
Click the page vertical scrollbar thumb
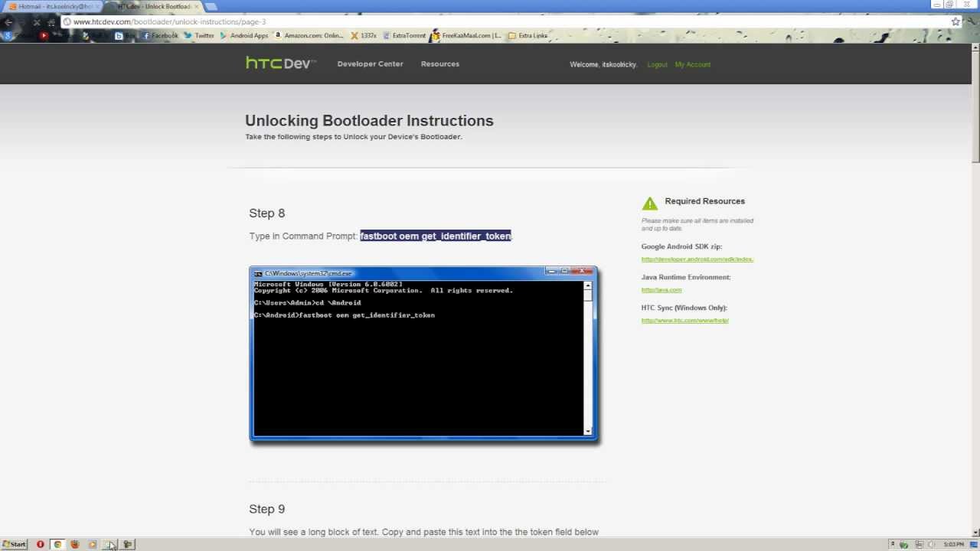[975, 107]
